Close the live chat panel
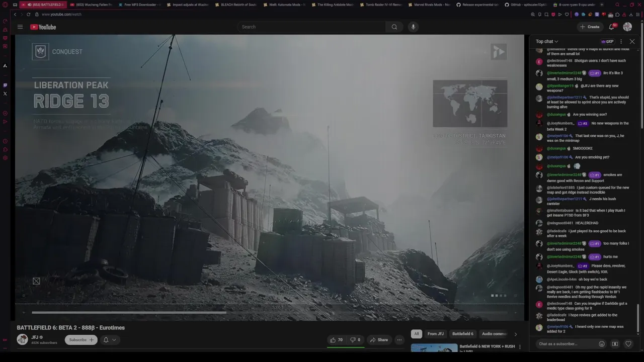This screenshot has height=362, width=644. coord(632,42)
